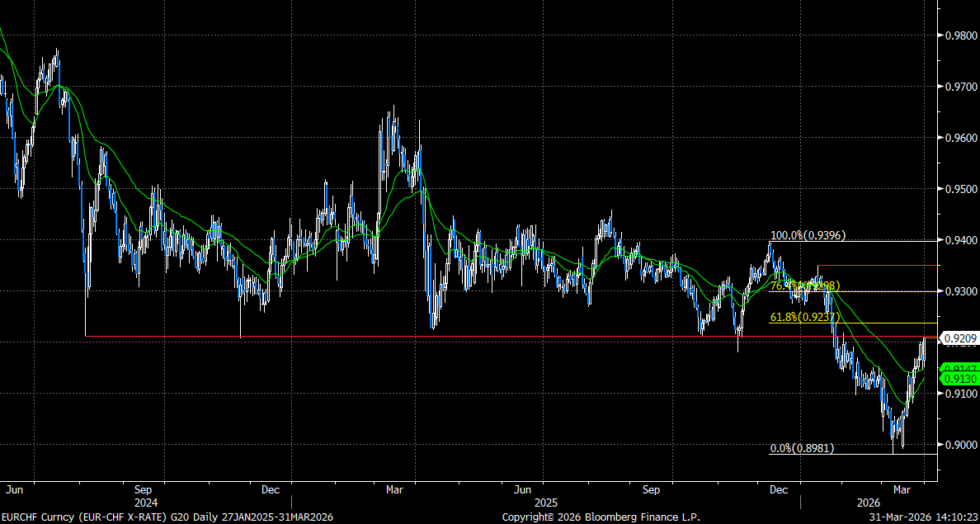This screenshot has height=524, width=980.
Task: Select the 2026 year label on time axis
Action: click(869, 502)
